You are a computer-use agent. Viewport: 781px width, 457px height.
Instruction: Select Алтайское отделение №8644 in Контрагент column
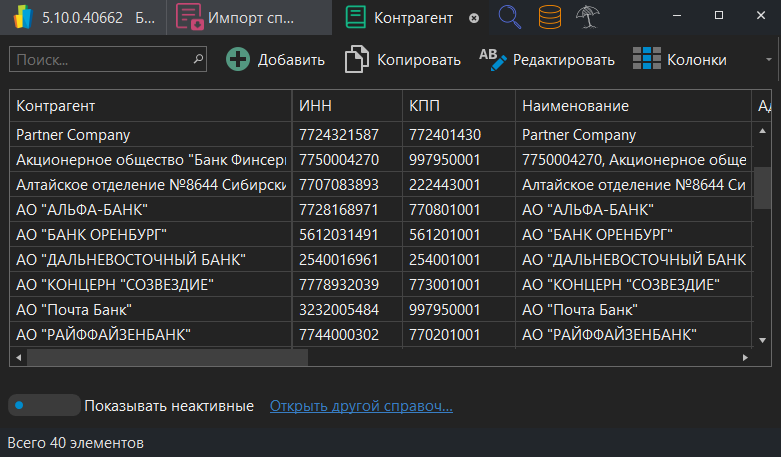pyautogui.click(x=150, y=185)
